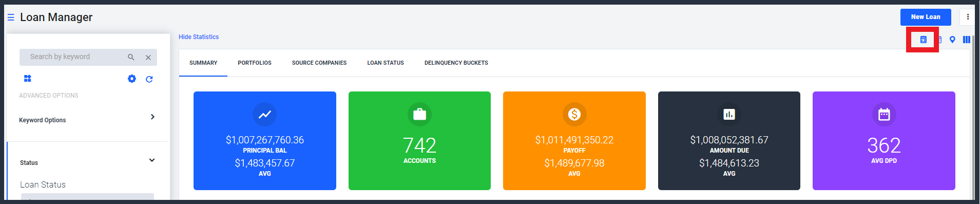Click the dollar icon on Payoff card

pyautogui.click(x=574, y=114)
